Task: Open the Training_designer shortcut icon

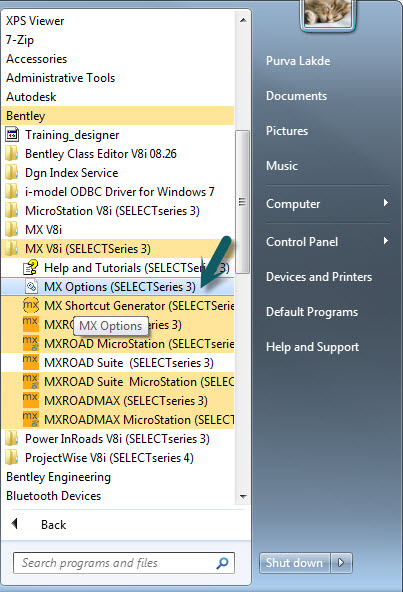Action: pyautogui.click(x=12, y=134)
